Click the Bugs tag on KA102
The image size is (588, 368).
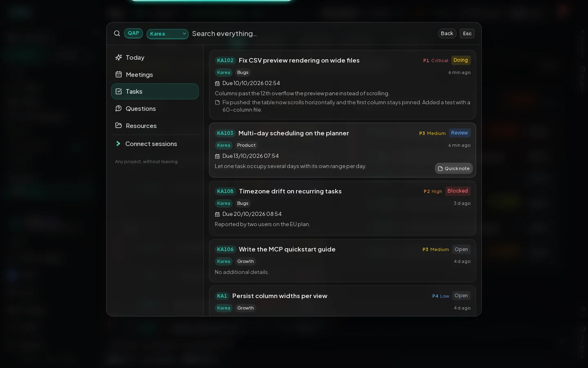coord(243,72)
